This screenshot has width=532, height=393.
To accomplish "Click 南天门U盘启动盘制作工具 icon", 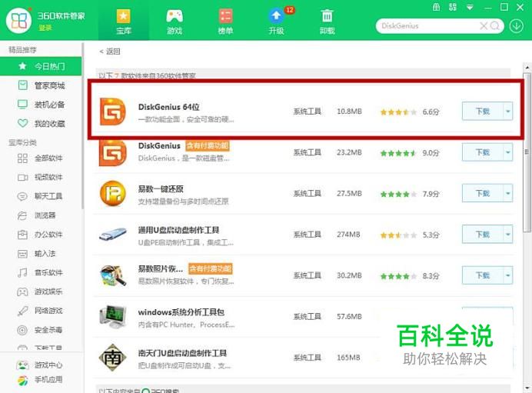I will click(x=113, y=358).
